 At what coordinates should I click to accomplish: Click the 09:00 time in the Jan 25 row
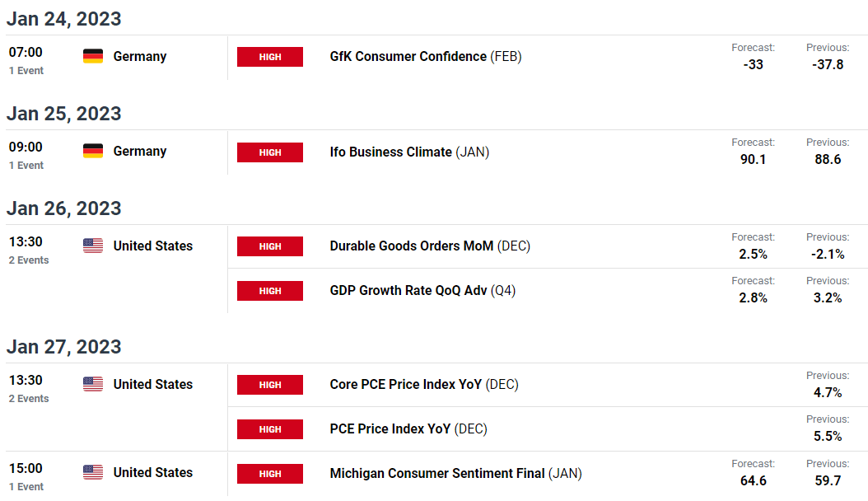(x=26, y=147)
